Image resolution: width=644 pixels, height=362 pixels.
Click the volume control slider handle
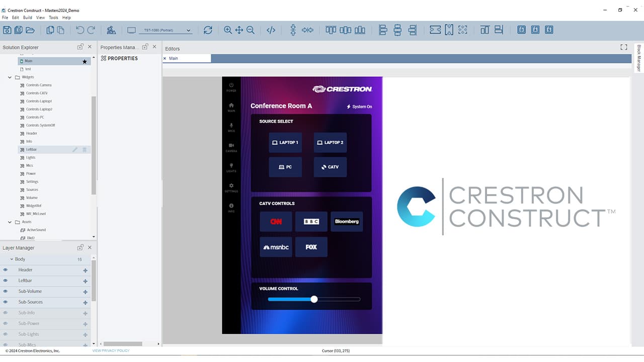coord(314,299)
